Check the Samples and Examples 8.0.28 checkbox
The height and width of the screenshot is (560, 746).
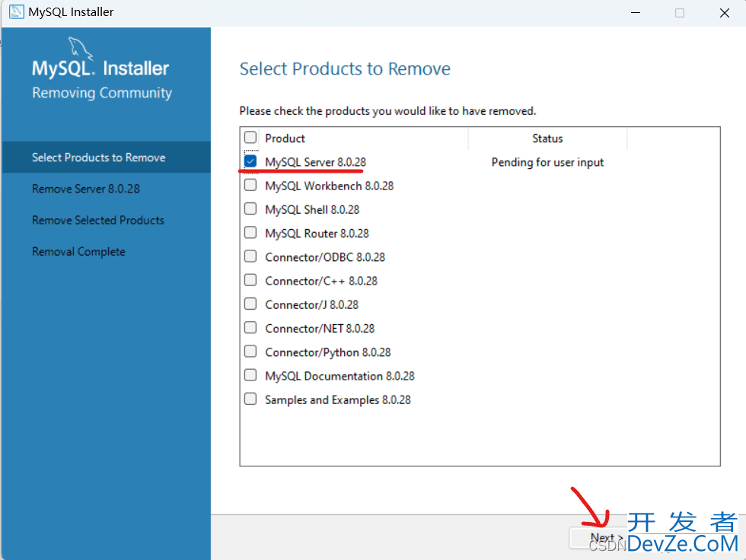coord(250,399)
